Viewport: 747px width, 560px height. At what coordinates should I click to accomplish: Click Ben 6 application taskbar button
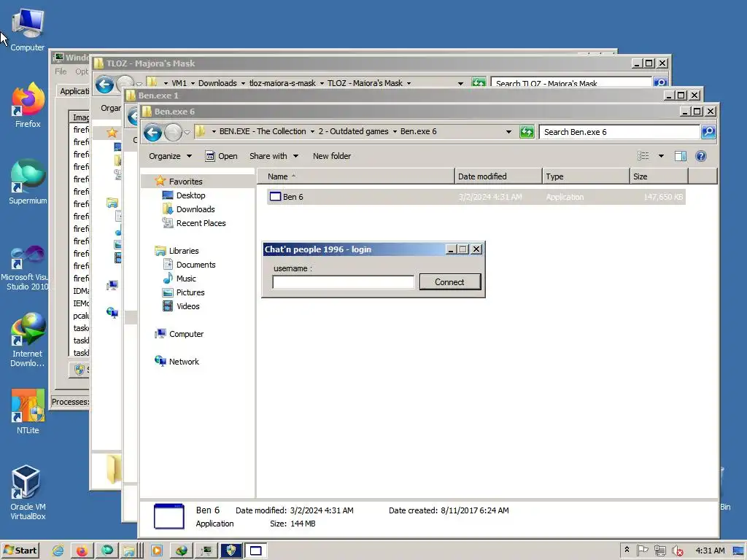coord(256,551)
